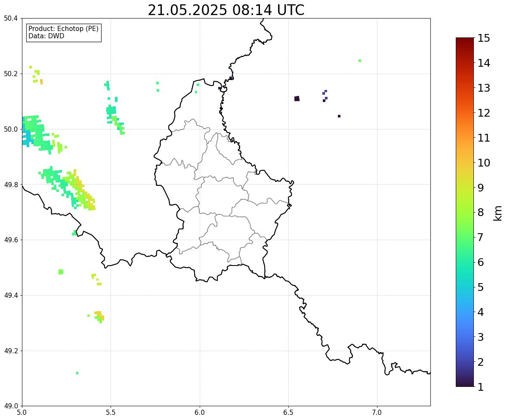Click the 'Product: Echotop (PE)' legend text

(x=63, y=29)
